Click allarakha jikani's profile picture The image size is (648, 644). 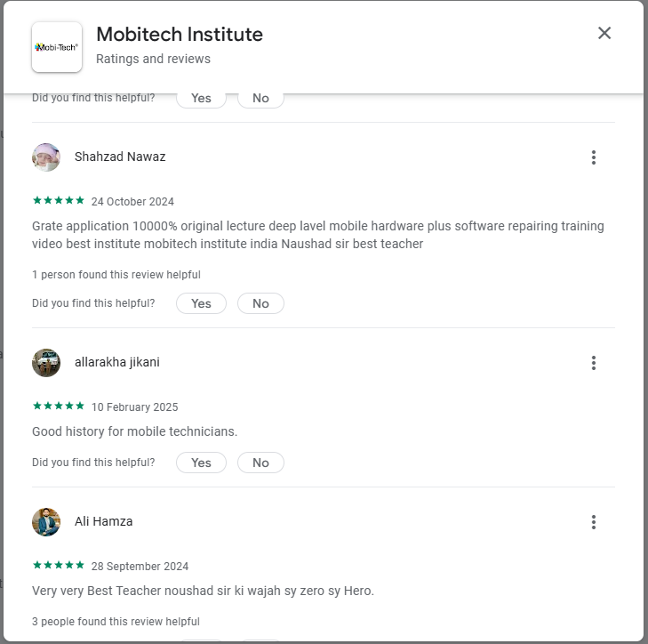46,363
